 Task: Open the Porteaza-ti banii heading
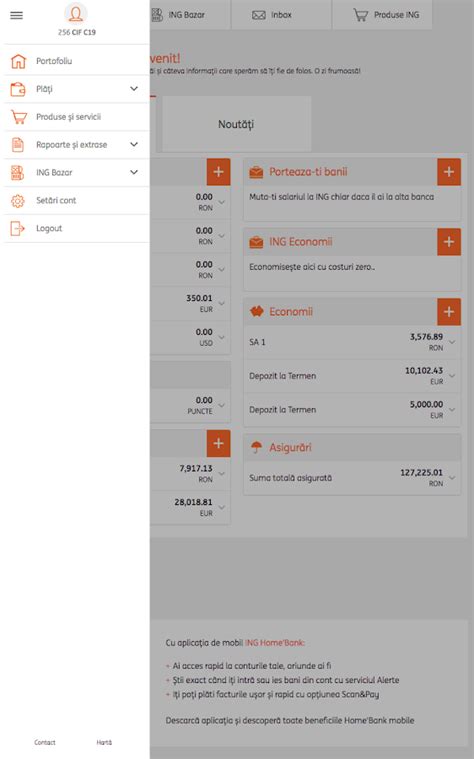308,172
